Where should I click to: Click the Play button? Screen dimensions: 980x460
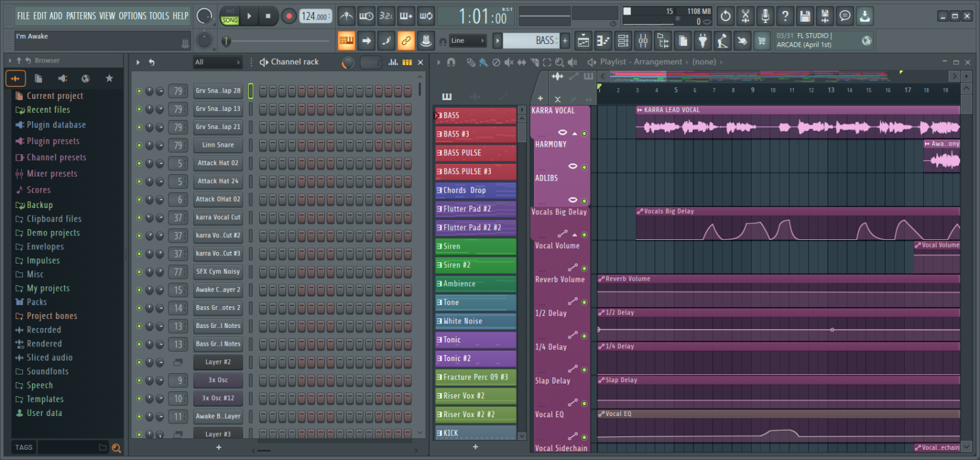pyautogui.click(x=249, y=16)
